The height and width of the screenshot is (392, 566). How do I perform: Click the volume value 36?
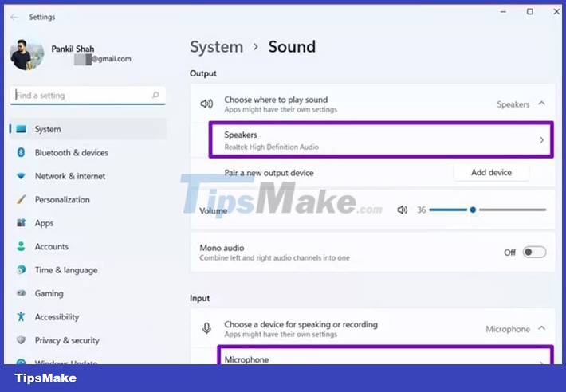[421, 210]
